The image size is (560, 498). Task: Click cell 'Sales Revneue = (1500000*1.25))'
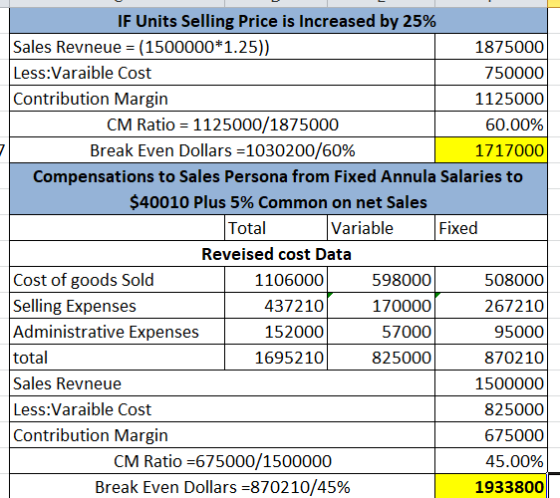point(222,47)
